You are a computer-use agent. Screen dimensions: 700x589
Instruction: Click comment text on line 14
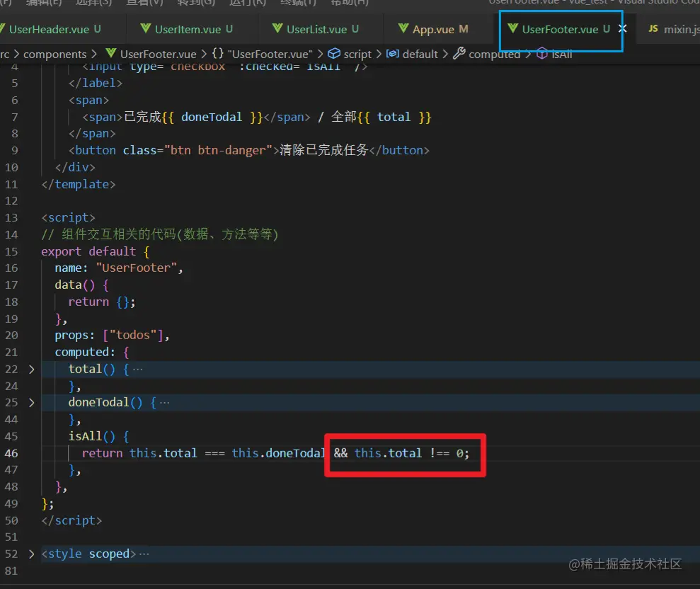click(x=160, y=234)
